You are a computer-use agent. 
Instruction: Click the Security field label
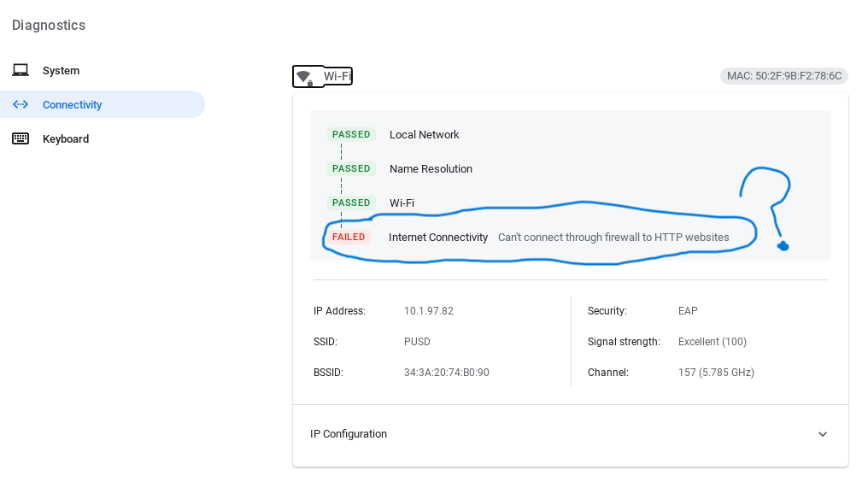click(x=607, y=311)
